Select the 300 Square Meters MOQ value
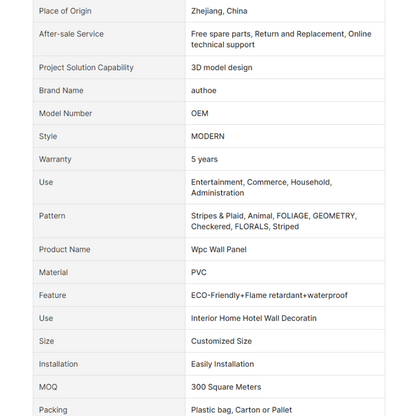416x416 pixels. (x=226, y=387)
